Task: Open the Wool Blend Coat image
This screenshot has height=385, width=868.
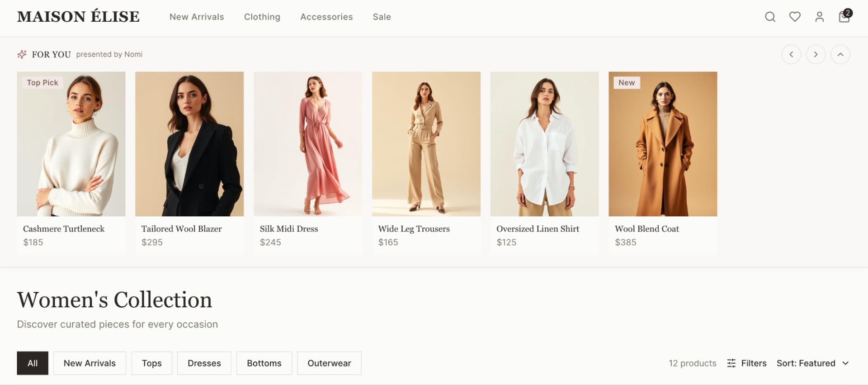Action: coord(663,144)
